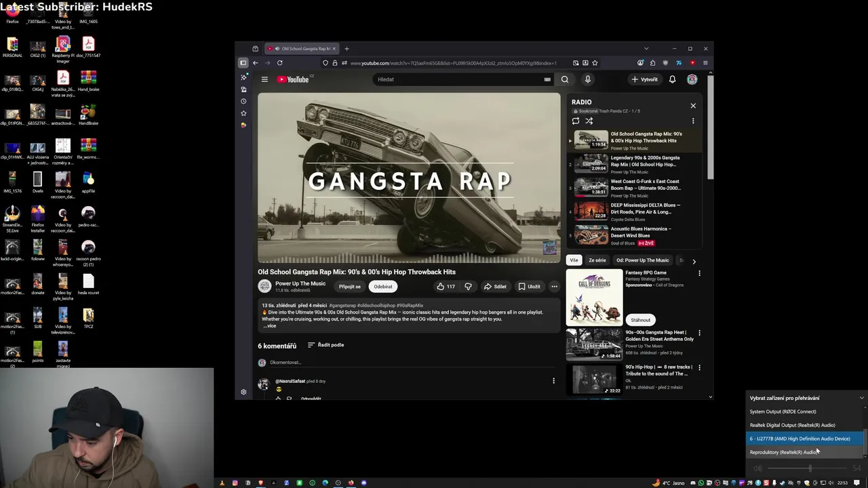
Task: Open more actions menu beside Uložit
Action: coord(554,287)
